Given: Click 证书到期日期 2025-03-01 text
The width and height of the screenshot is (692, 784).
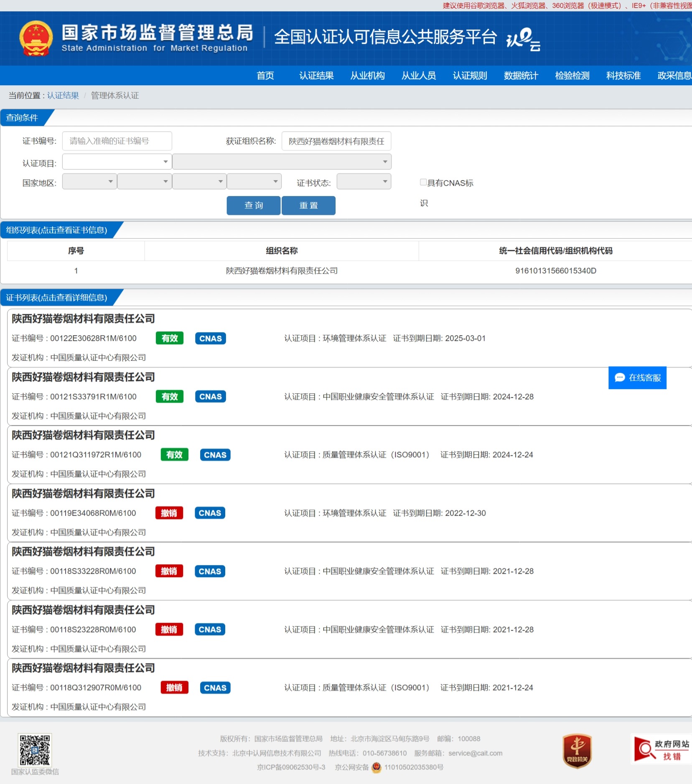Looking at the screenshot, I should click(439, 339).
